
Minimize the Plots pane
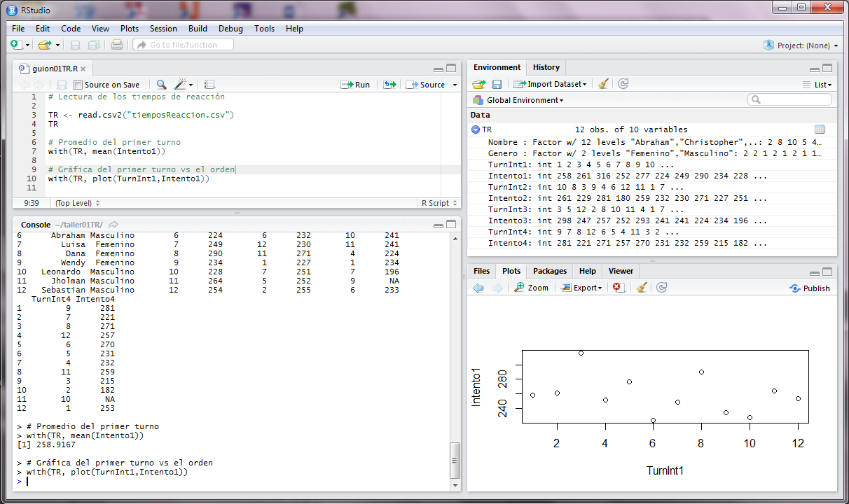click(815, 272)
